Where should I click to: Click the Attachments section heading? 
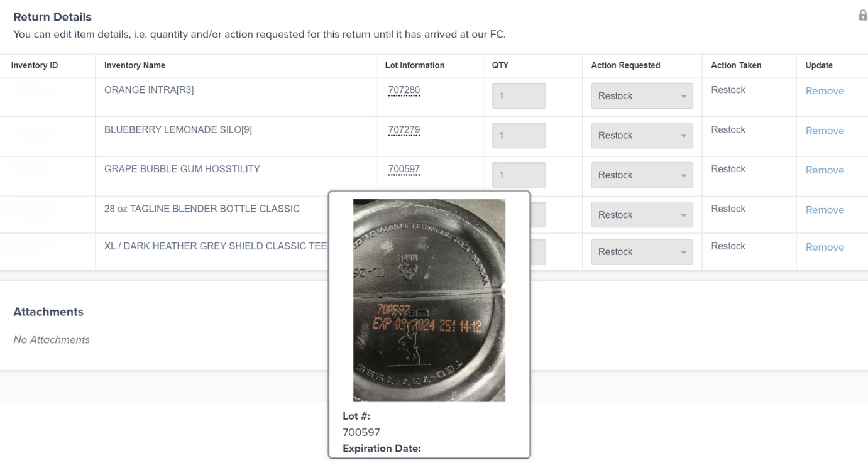48,312
